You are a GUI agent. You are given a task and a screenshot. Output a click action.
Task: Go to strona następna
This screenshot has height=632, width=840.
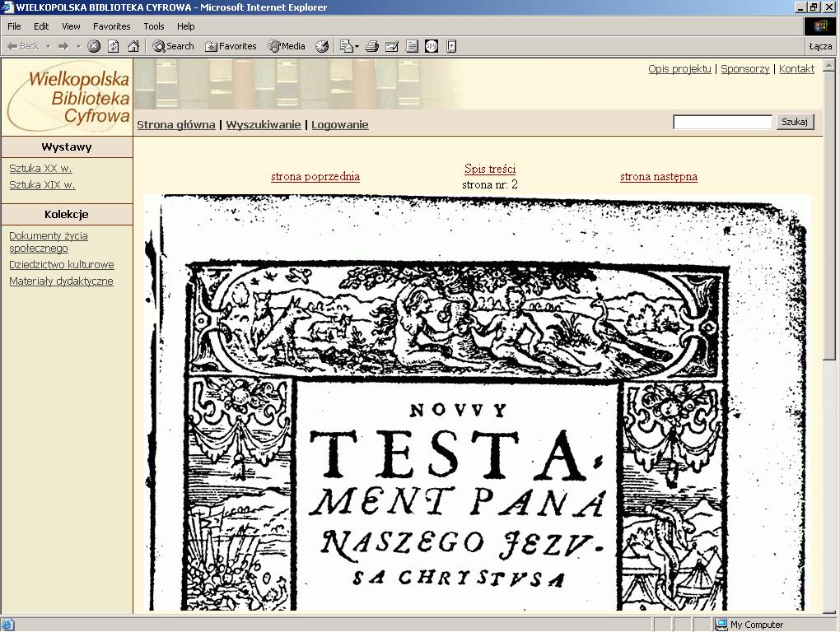coord(658,177)
